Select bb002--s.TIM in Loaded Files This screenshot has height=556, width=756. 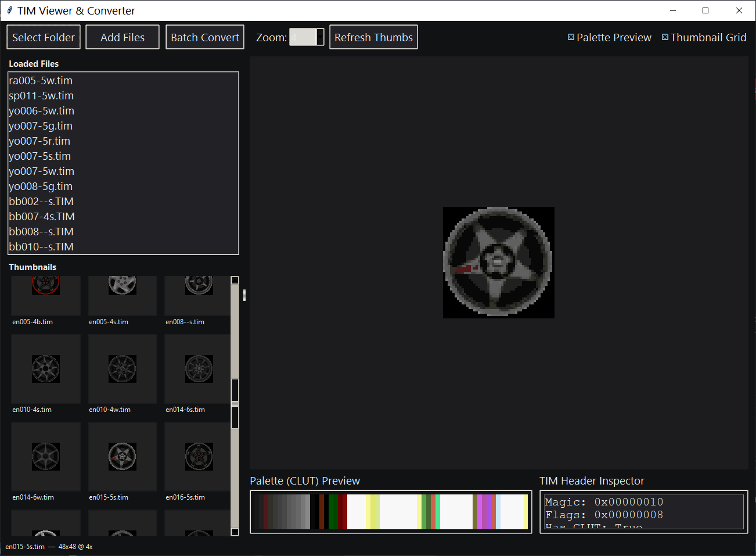tap(123, 202)
